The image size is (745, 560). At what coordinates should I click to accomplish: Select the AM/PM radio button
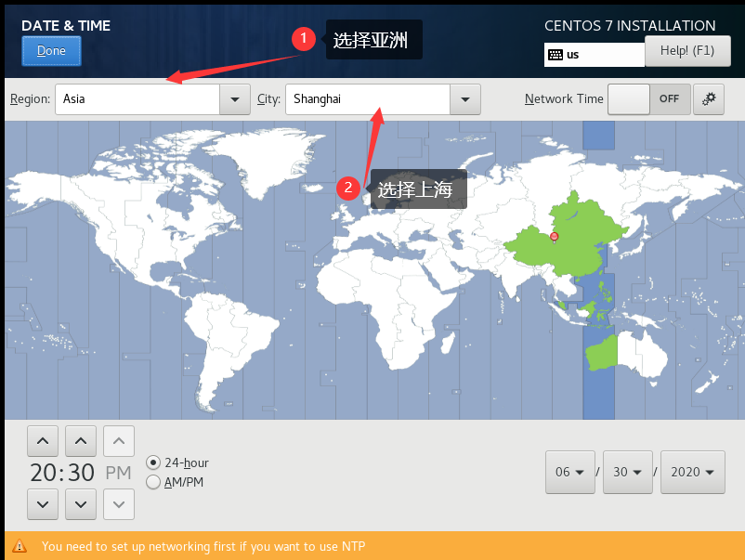coord(153,482)
